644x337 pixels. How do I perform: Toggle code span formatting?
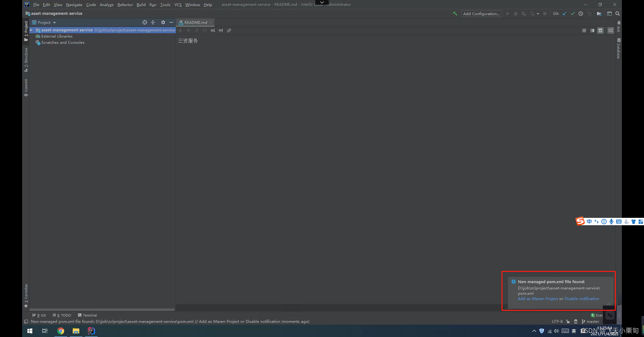point(205,31)
